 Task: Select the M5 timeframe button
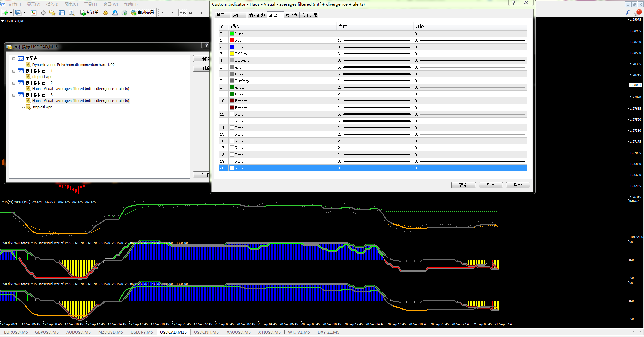tap(173, 13)
